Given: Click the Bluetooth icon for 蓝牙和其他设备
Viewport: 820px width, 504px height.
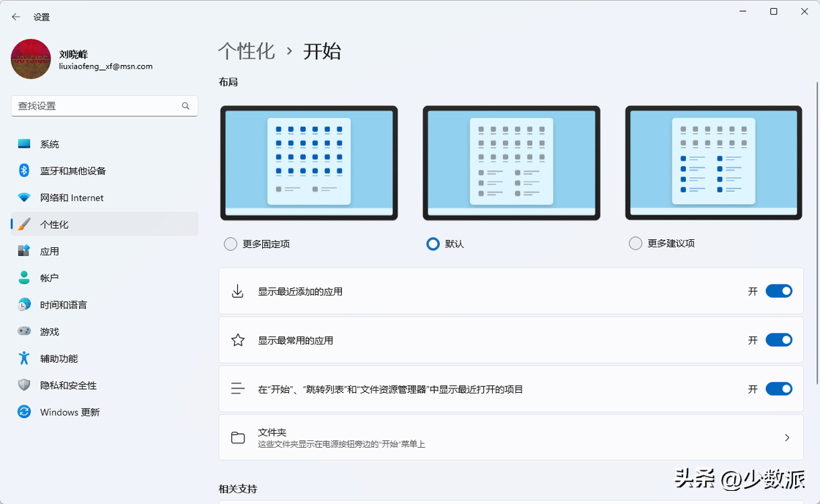Looking at the screenshot, I should click(24, 170).
